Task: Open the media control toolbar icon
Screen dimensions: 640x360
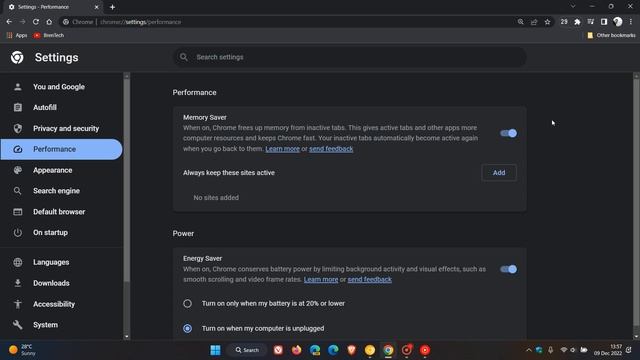Action: coord(591,22)
